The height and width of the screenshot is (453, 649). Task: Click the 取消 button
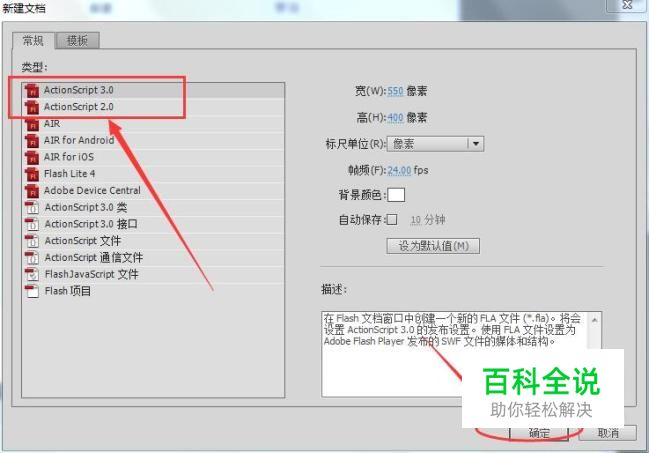[x=608, y=433]
